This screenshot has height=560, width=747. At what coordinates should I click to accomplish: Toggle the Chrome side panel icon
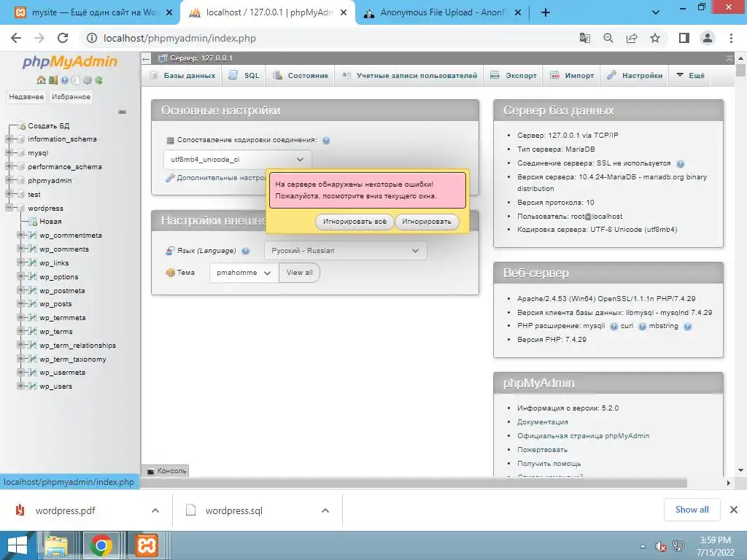pos(684,38)
